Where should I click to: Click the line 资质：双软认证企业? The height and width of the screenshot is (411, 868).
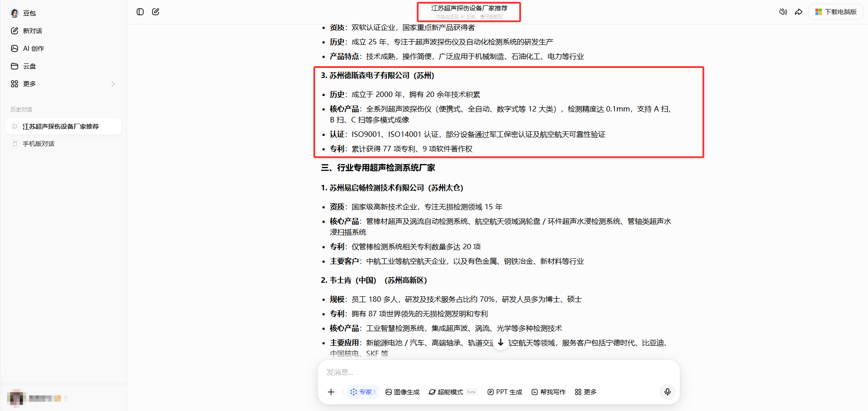pos(402,28)
